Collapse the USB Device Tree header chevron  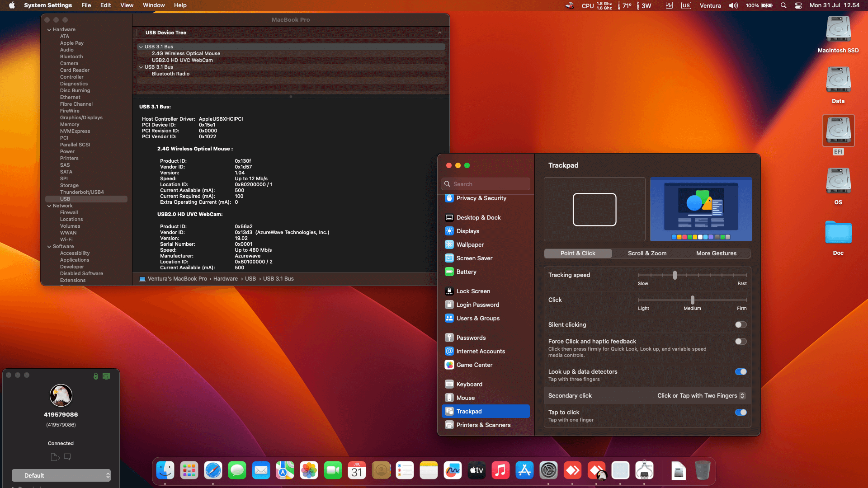pyautogui.click(x=440, y=33)
